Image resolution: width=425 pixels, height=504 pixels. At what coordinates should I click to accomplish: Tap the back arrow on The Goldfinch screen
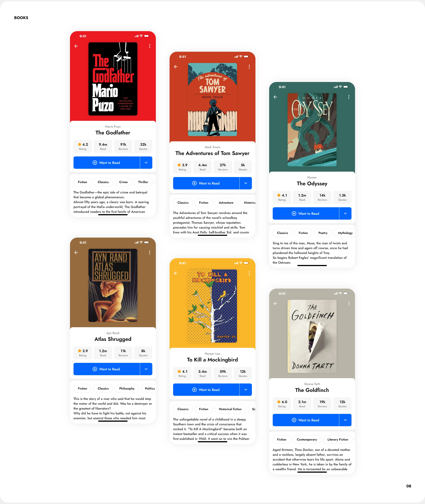(275, 303)
